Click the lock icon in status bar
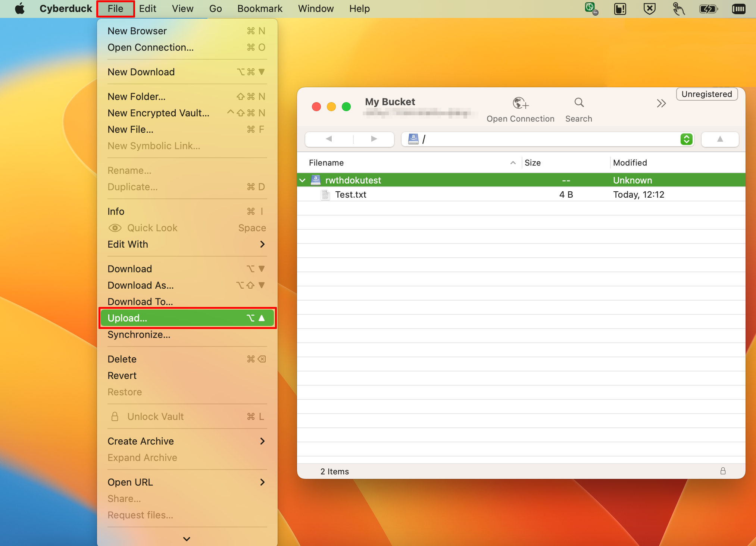The image size is (756, 546). coord(723,471)
